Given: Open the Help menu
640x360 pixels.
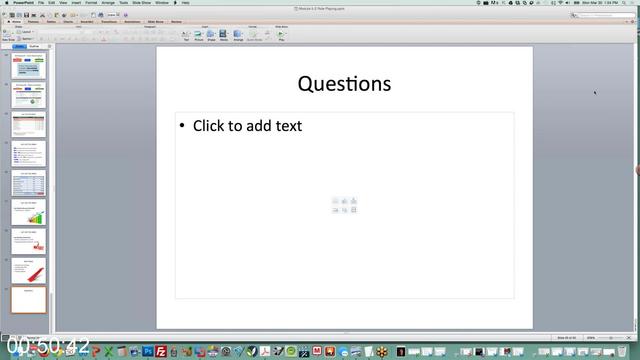Looking at the screenshot, I should coord(185,3).
